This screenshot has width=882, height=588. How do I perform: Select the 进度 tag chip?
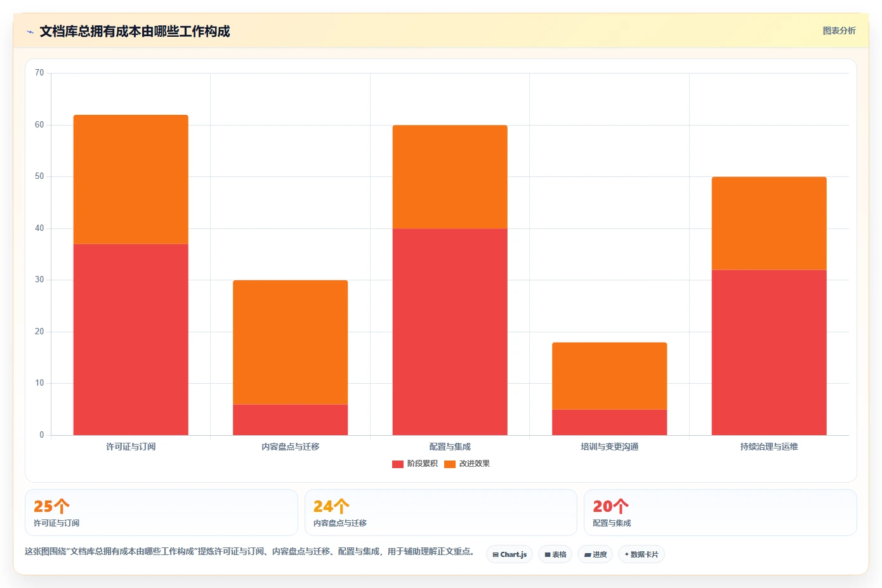click(595, 554)
